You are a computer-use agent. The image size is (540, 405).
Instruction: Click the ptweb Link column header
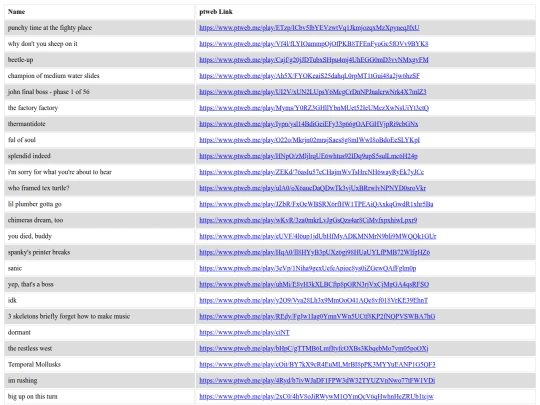pyautogui.click(x=365, y=12)
